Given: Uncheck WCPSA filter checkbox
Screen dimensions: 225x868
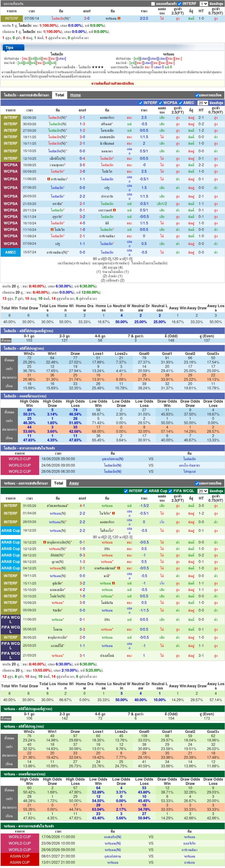Looking at the screenshot, I should click(161, 103).
